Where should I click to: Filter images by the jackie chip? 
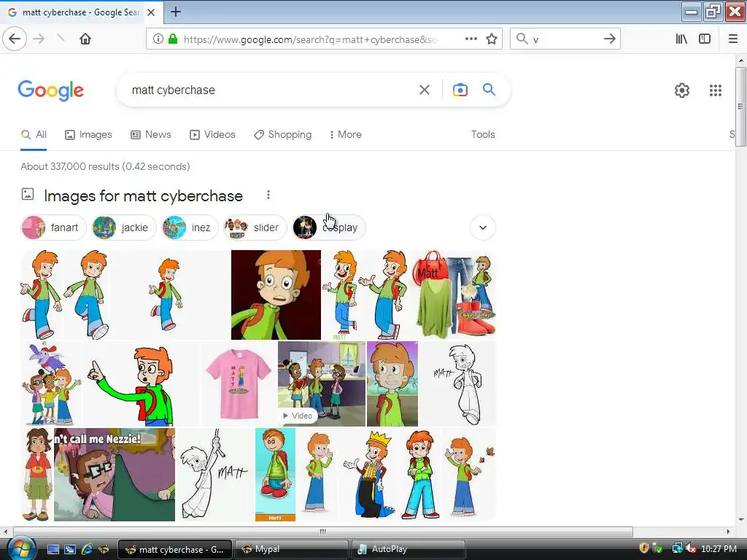pyautogui.click(x=123, y=227)
